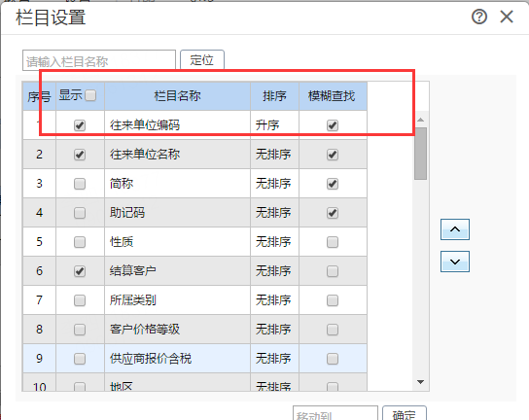The image size is (529, 420).
Task: Click the 栏目名称 column header
Action: tap(177, 96)
